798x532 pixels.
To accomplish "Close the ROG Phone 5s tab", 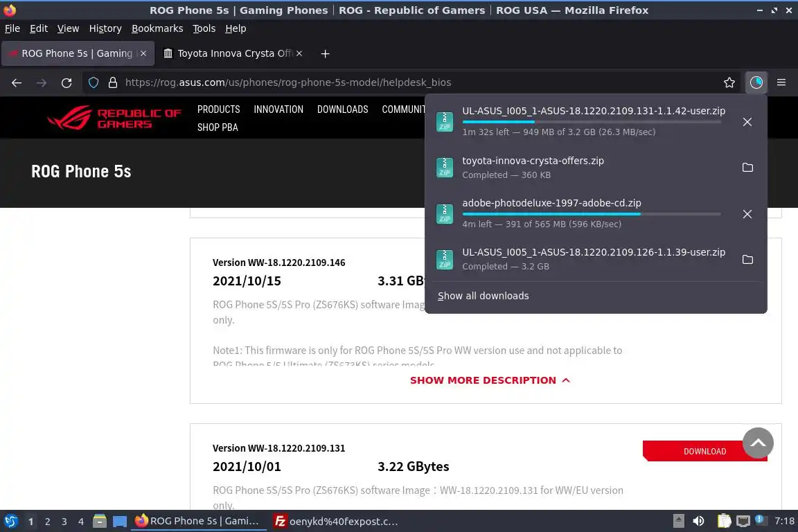I will (x=143, y=53).
